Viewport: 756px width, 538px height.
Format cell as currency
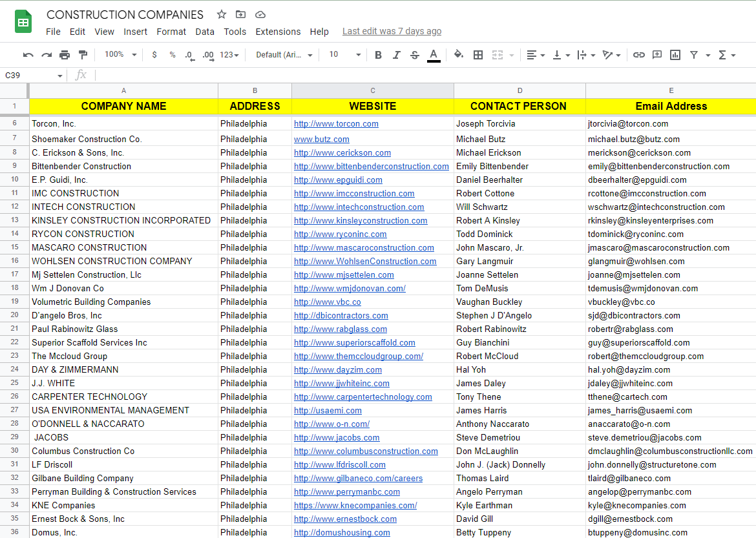pyautogui.click(x=154, y=55)
